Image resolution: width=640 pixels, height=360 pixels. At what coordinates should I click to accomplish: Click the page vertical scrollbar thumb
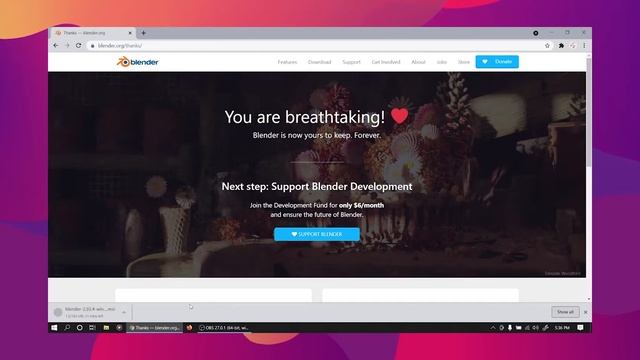pyautogui.click(x=589, y=112)
